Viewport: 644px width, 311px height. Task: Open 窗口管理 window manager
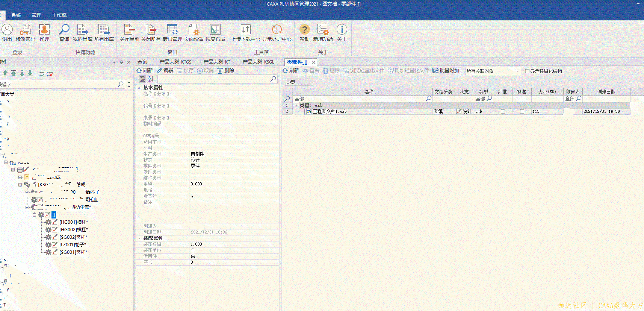click(x=172, y=30)
